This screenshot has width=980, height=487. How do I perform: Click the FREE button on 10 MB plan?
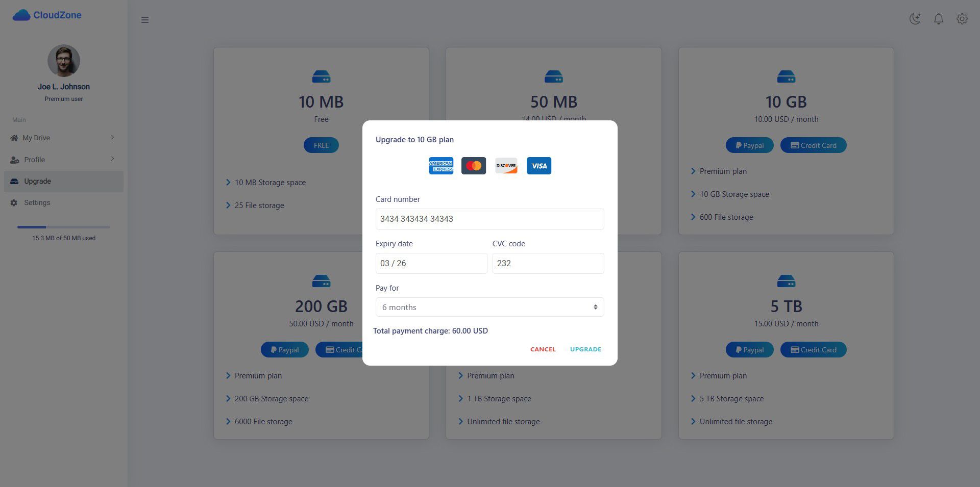click(x=321, y=145)
